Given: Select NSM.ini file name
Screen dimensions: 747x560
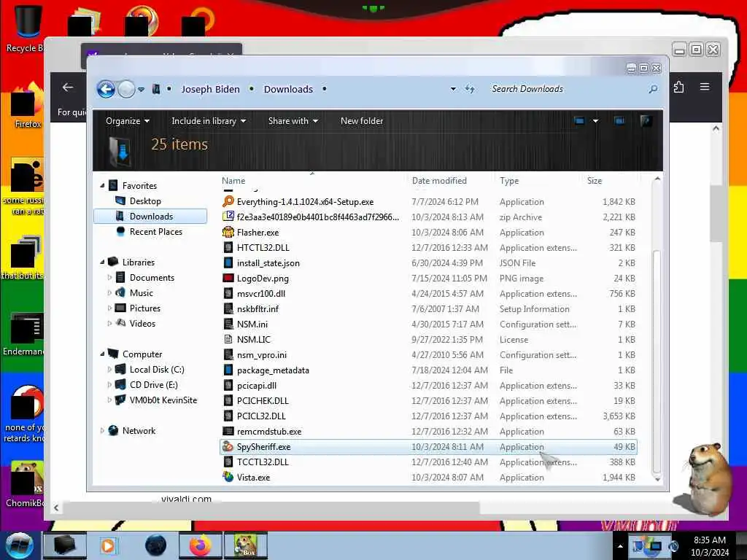Looking at the screenshot, I should (252, 324).
